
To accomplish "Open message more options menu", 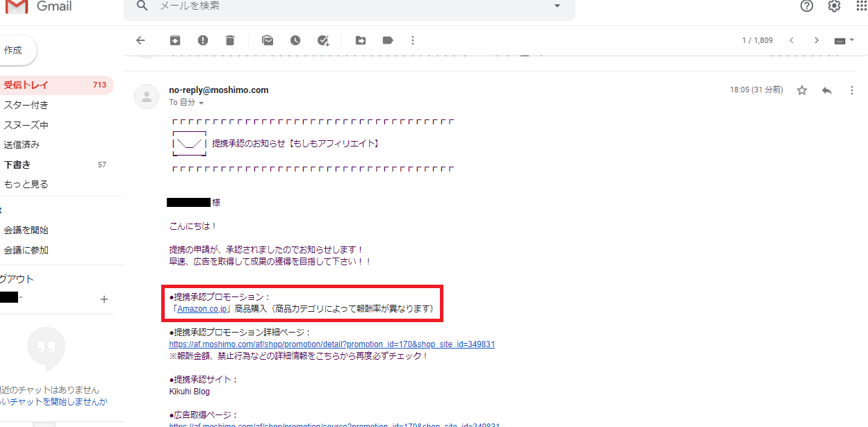I will 852,90.
